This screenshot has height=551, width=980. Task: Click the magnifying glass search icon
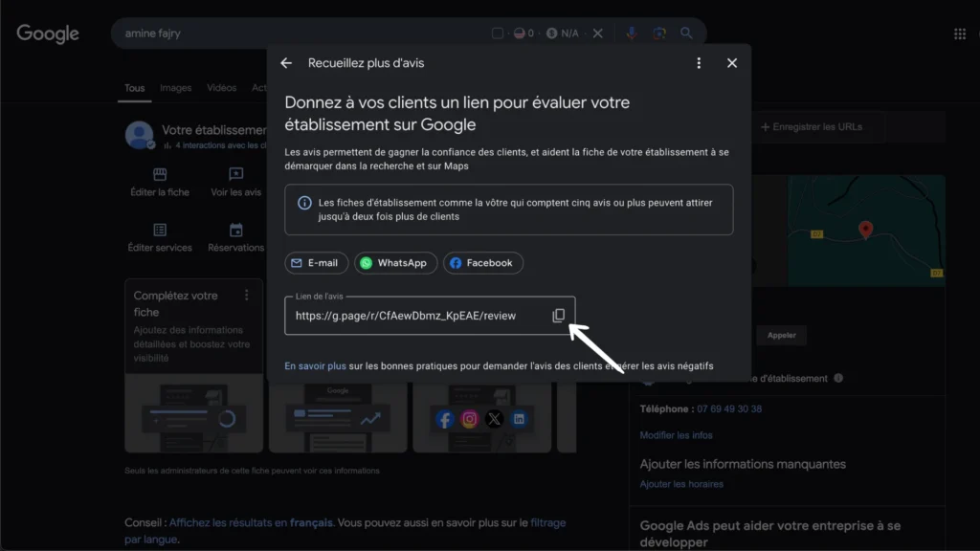pos(686,33)
